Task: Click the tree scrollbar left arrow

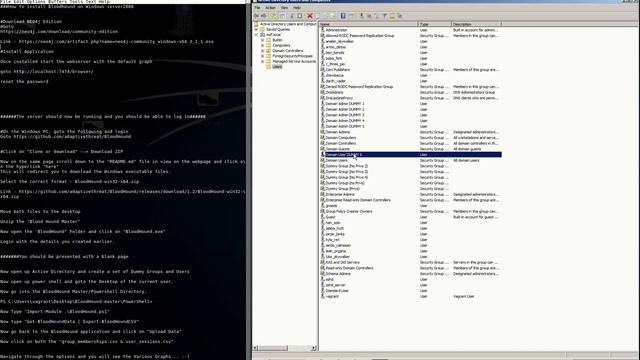Action: point(255,348)
